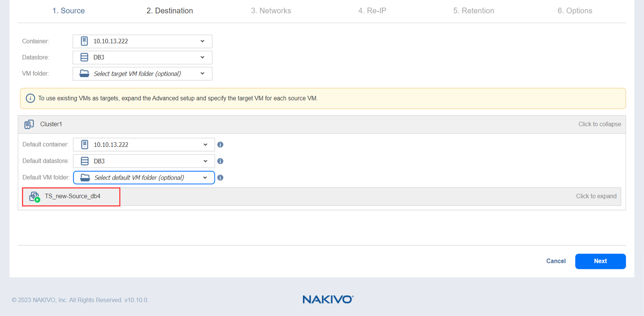644x316 pixels.
Task: Open the Container dropdown arrow
Action: [x=202, y=41]
